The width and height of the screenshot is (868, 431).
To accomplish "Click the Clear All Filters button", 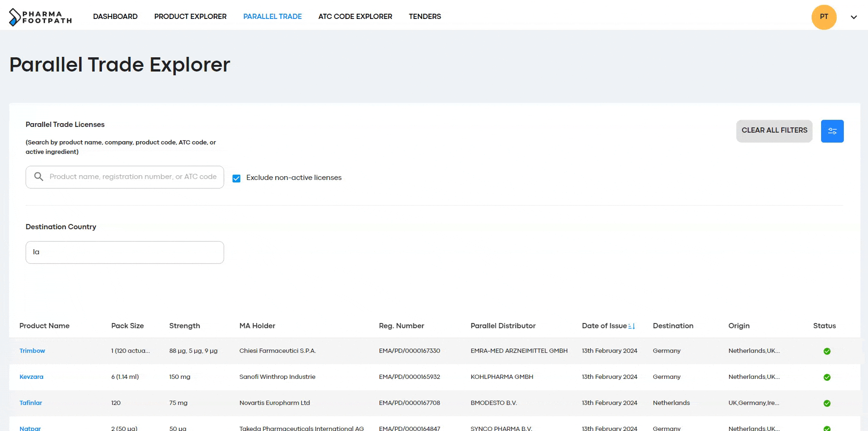I will [x=774, y=131].
